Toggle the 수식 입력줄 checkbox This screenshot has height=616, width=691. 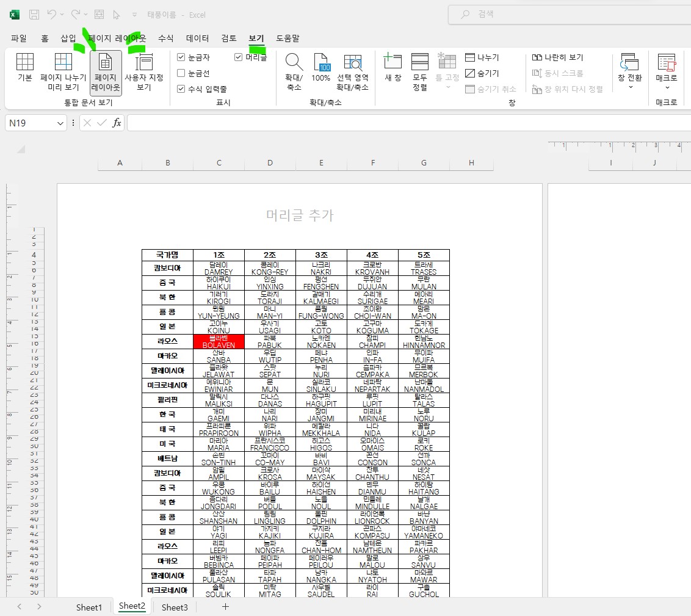(x=181, y=89)
